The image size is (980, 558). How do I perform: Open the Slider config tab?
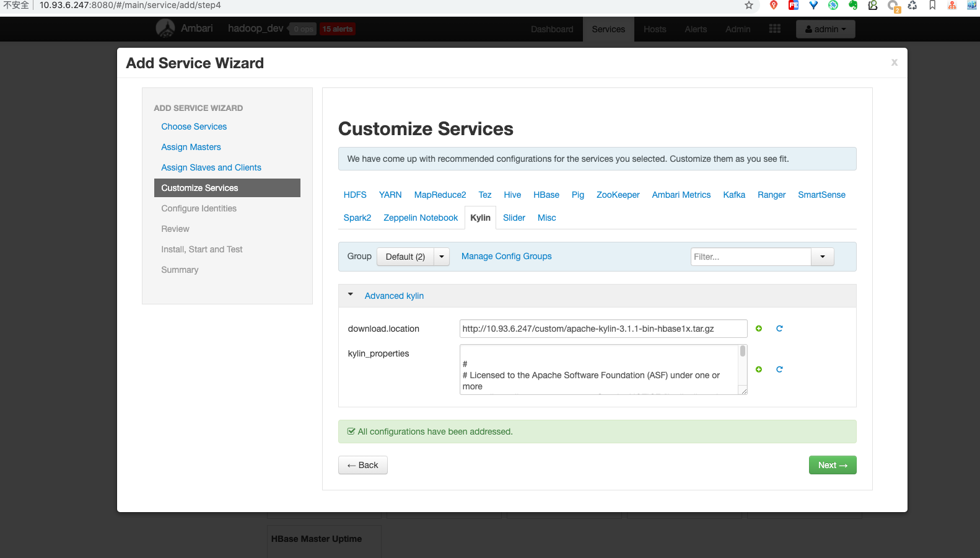[x=514, y=218]
